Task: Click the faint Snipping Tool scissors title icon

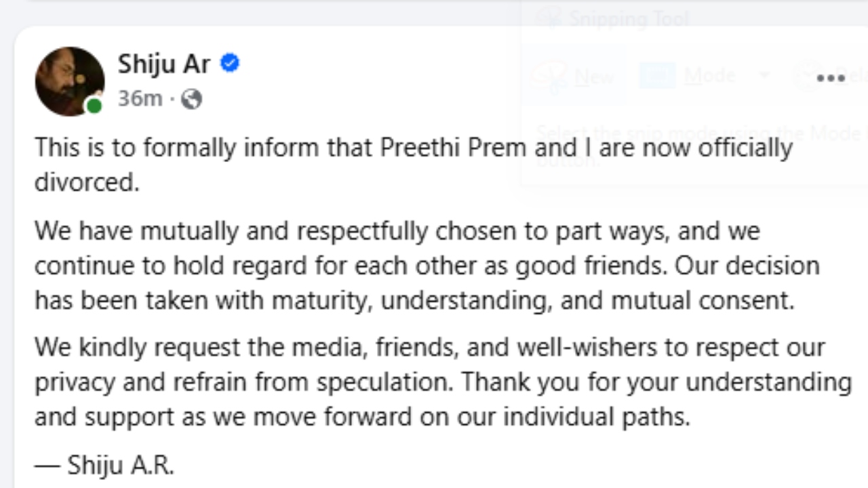Action: click(549, 18)
